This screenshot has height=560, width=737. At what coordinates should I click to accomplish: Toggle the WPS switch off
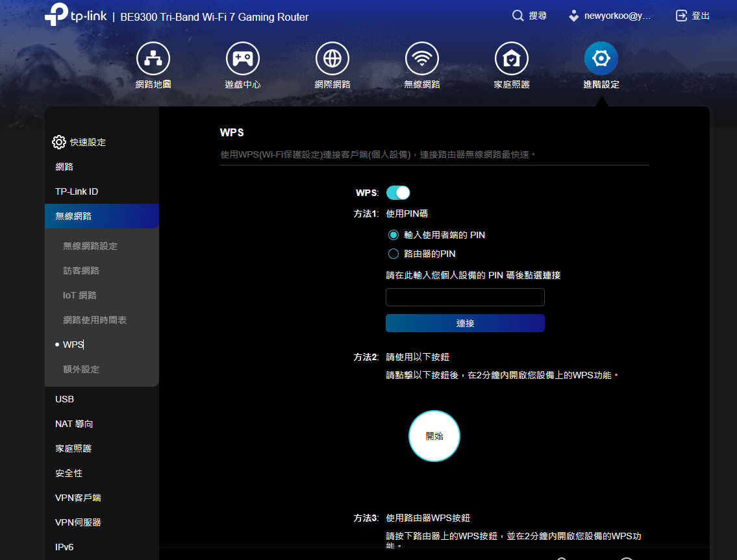(398, 193)
